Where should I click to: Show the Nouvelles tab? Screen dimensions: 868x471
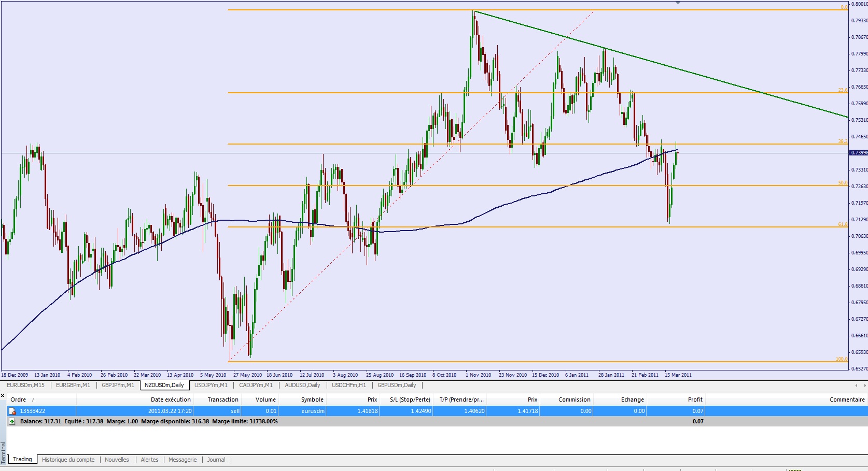tap(117, 460)
